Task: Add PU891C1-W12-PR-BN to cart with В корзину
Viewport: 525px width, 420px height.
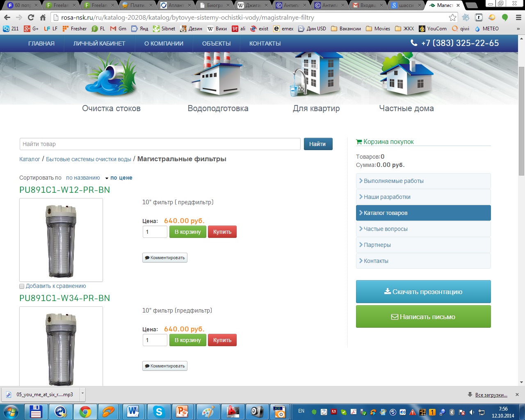Action: 188,232
